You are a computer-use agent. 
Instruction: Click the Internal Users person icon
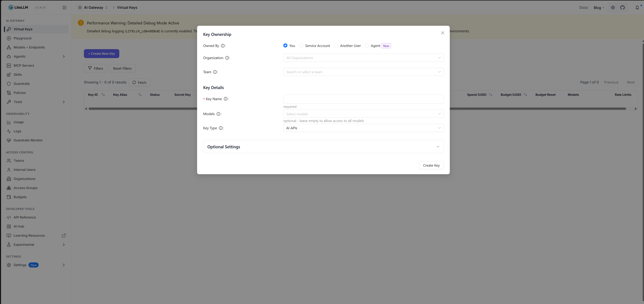coord(9,170)
